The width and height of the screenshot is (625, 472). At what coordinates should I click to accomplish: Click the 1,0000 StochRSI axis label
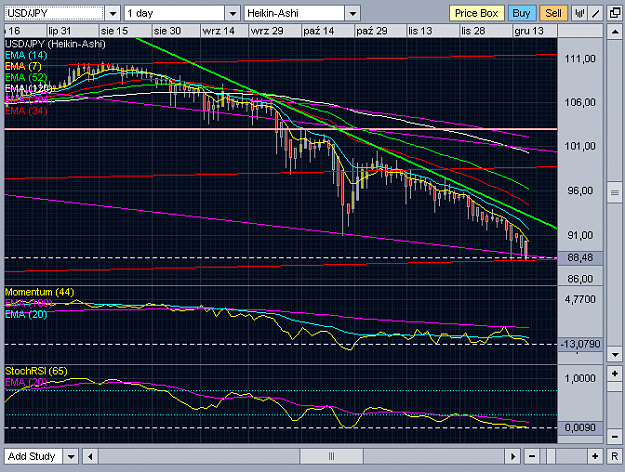tap(580, 378)
